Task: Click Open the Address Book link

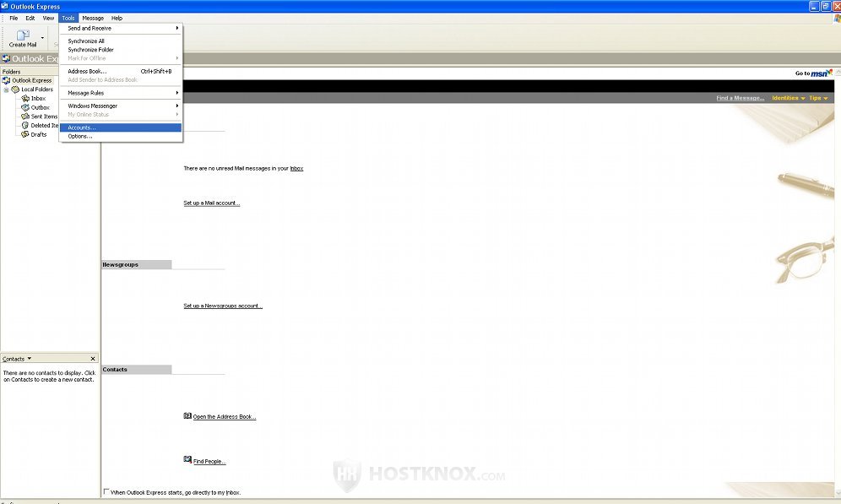Action: point(225,416)
